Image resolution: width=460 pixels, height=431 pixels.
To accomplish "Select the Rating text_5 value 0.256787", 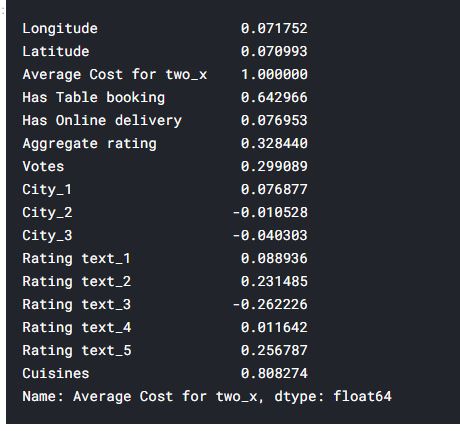I will click(274, 351).
